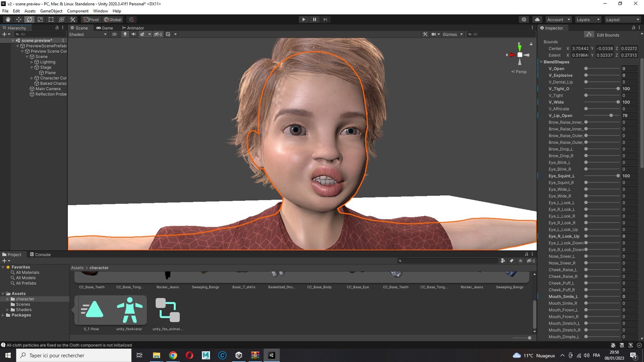Image resolution: width=644 pixels, height=362 pixels.
Task: Toggle Pivot handle position mode
Action: [91, 20]
